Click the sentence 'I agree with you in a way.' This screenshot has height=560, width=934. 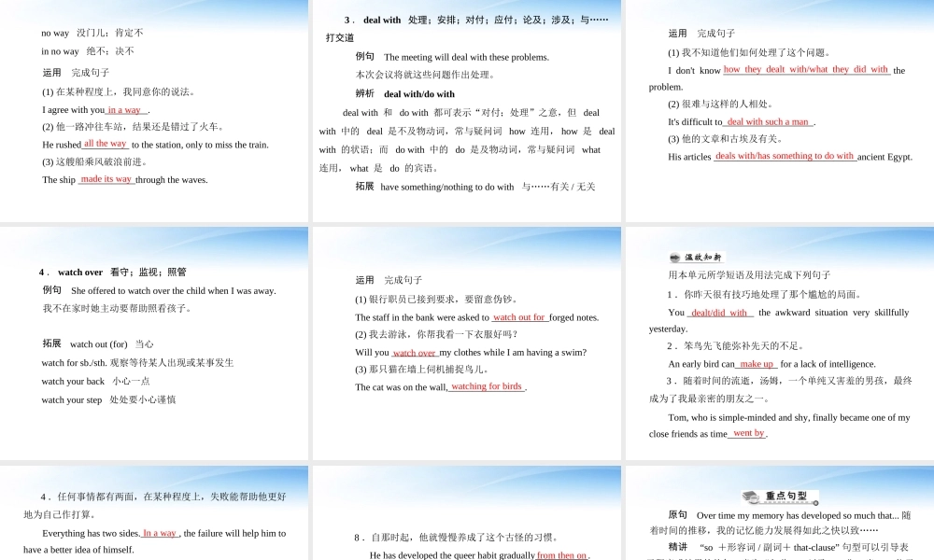click(96, 110)
